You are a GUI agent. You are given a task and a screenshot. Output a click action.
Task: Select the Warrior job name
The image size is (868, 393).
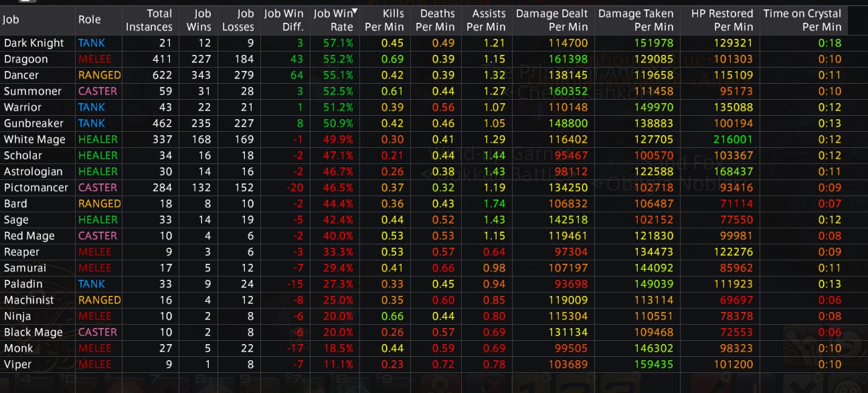tap(23, 107)
